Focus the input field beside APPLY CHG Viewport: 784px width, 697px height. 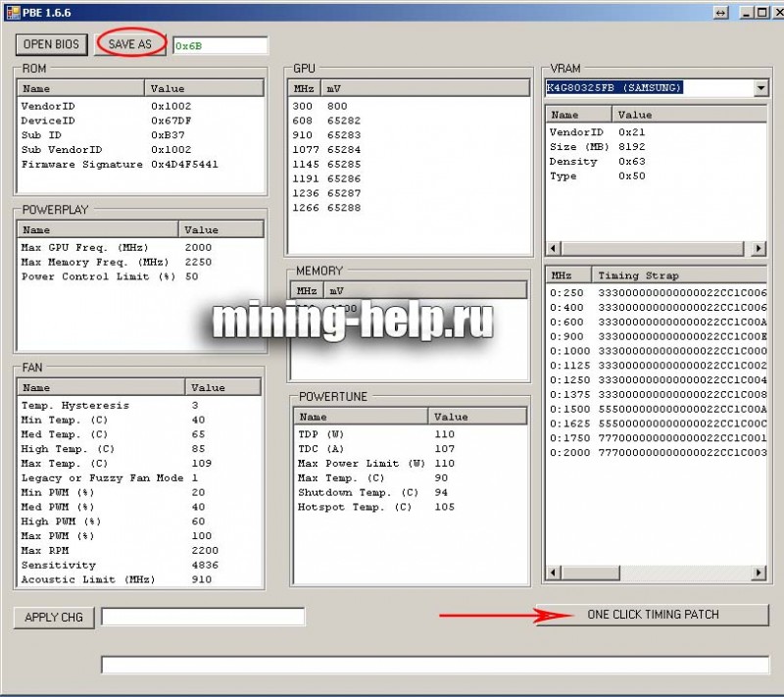203,617
